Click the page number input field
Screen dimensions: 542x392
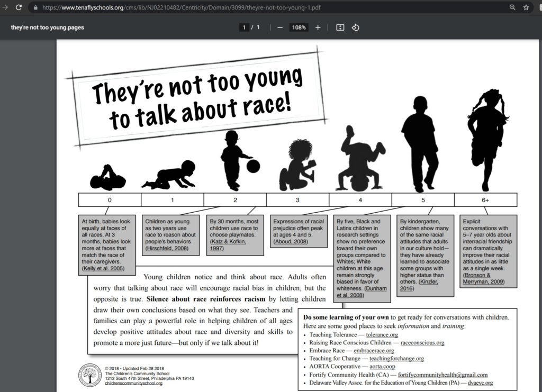click(x=244, y=27)
